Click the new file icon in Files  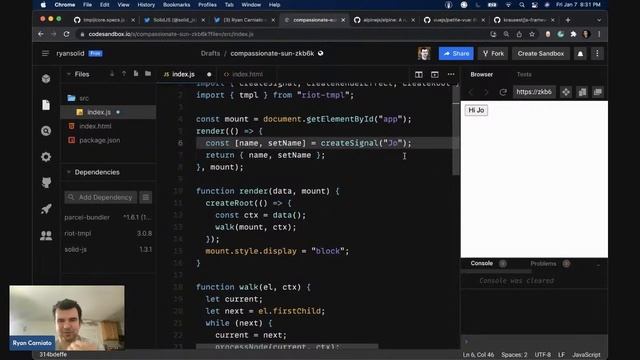(x=136, y=74)
